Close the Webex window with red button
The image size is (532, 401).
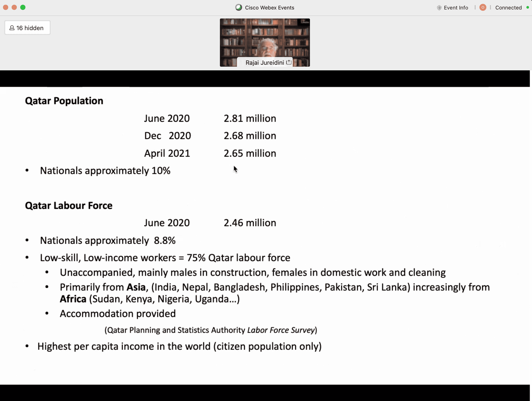coord(6,8)
